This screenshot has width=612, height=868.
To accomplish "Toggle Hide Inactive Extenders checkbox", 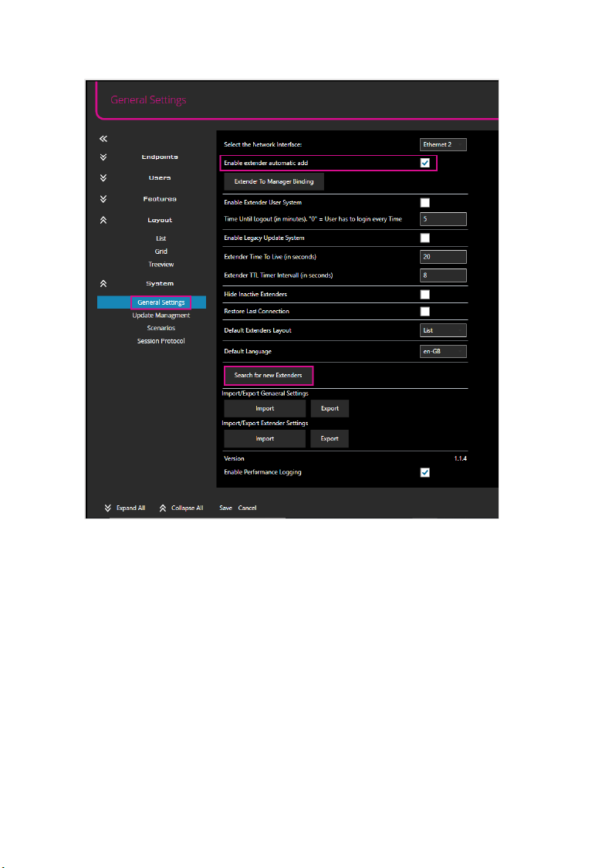I will coord(424,295).
